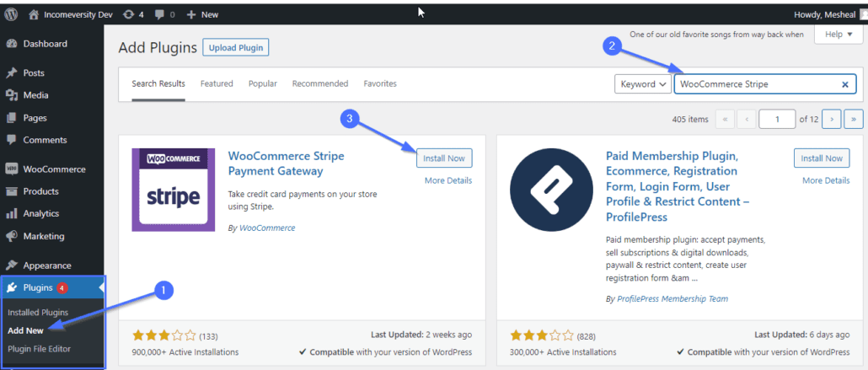Click the Plugins update badge 4
Viewport: 868px width, 370px height.
pos(62,287)
